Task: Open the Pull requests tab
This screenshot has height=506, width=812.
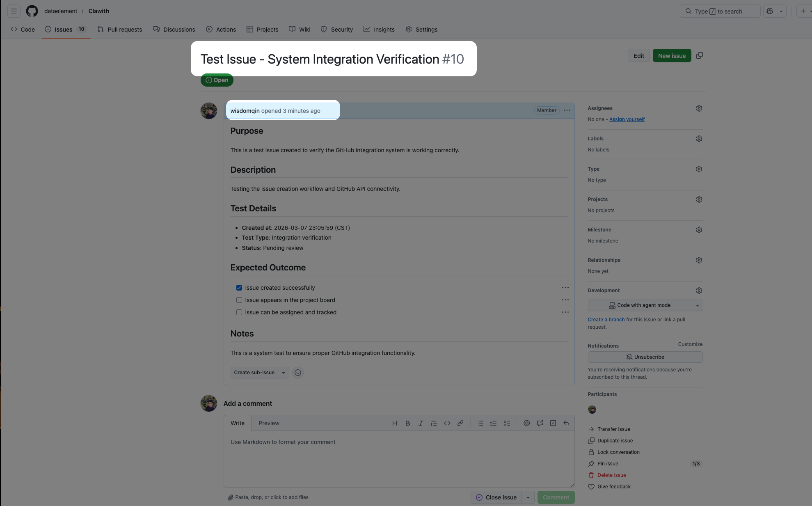Action: 120,30
